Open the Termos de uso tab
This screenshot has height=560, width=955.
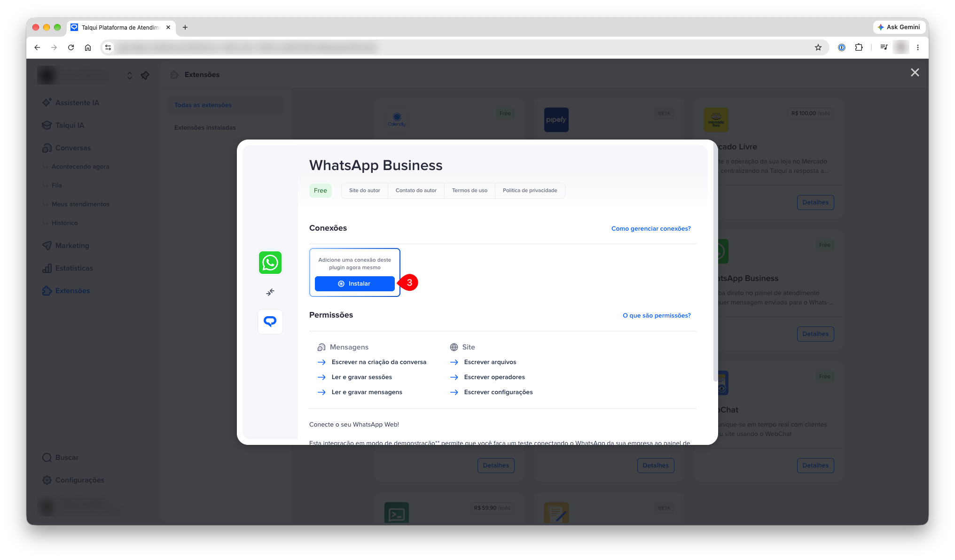pos(470,191)
